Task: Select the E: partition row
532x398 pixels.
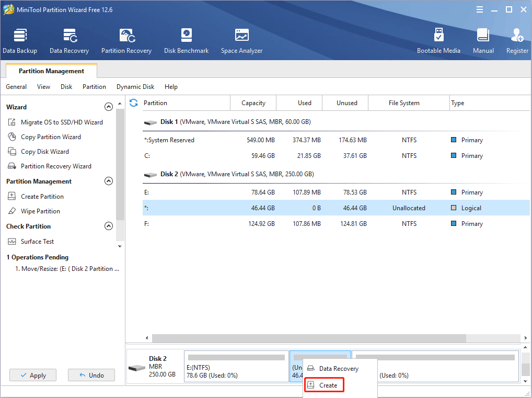Action: pyautogui.click(x=336, y=192)
